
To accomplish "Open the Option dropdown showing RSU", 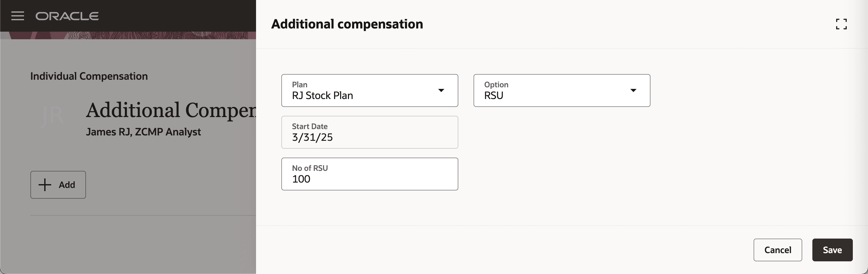I will (561, 90).
